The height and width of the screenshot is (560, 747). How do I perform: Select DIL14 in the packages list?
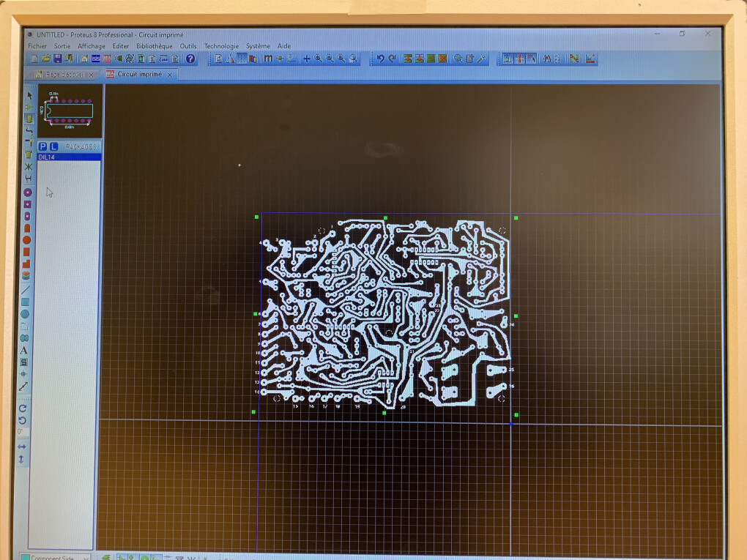69,157
